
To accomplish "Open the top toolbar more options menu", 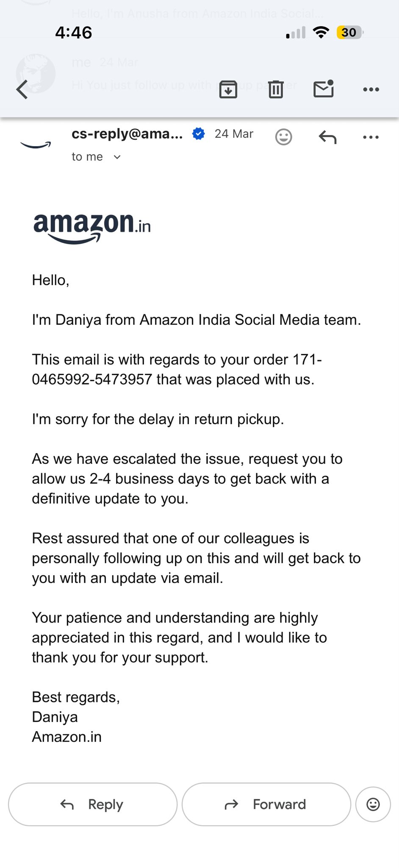I will 371,89.
